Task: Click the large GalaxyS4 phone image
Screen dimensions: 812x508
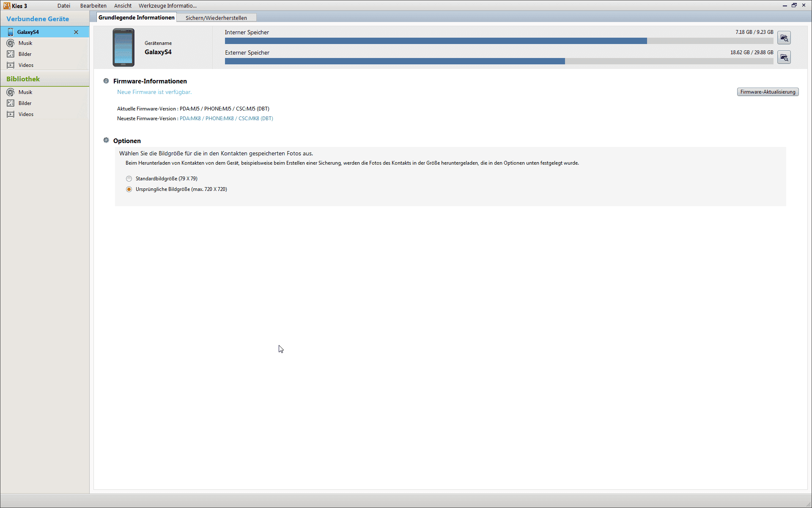Action: 123,47
